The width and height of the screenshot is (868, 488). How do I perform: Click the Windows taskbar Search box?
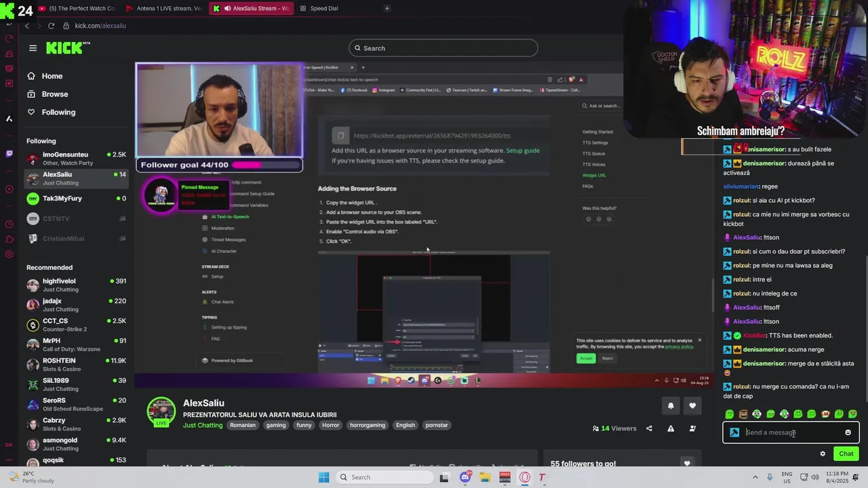[x=384, y=477]
